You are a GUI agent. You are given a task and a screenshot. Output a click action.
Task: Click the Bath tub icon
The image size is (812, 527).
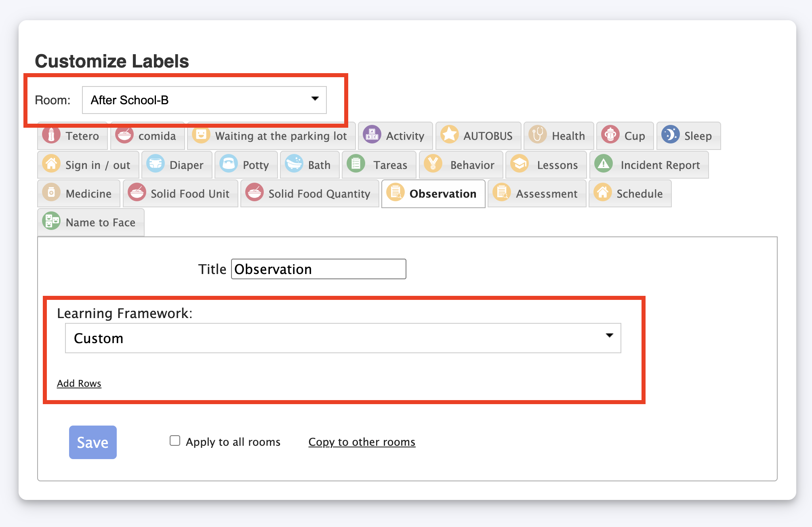(294, 164)
